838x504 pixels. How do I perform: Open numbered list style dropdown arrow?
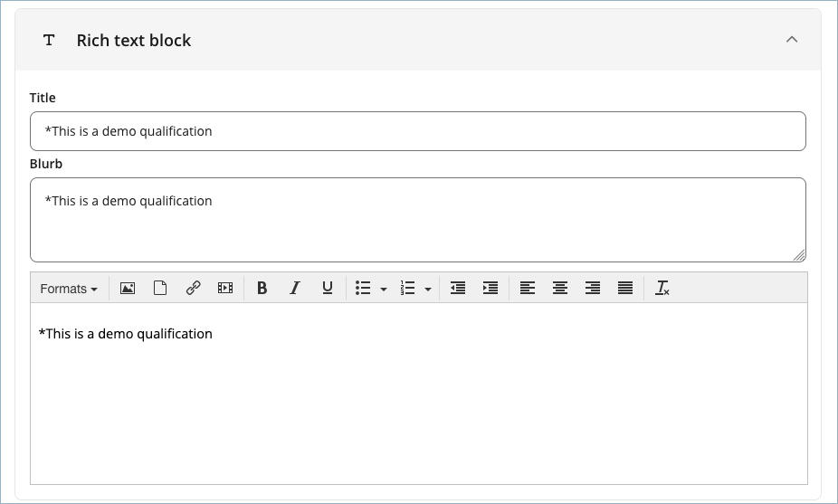pyautogui.click(x=428, y=289)
